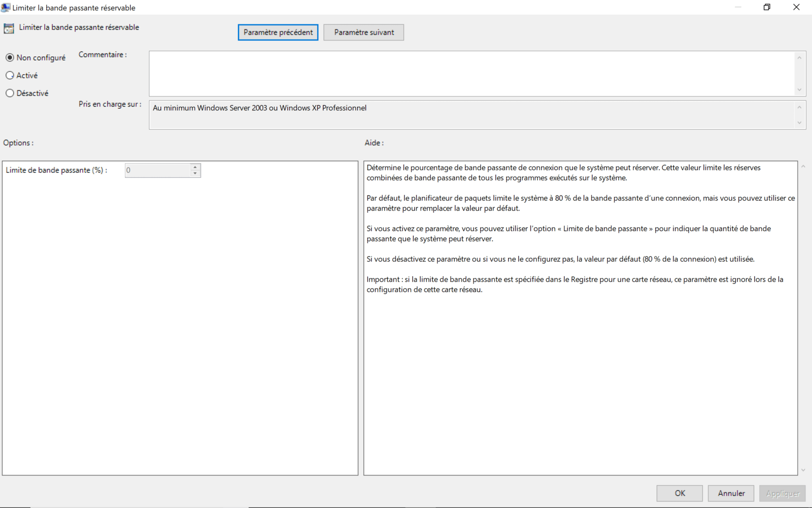The image size is (812, 508).
Task: Decrease bandwidth limit with spinner down arrow
Action: point(195,174)
